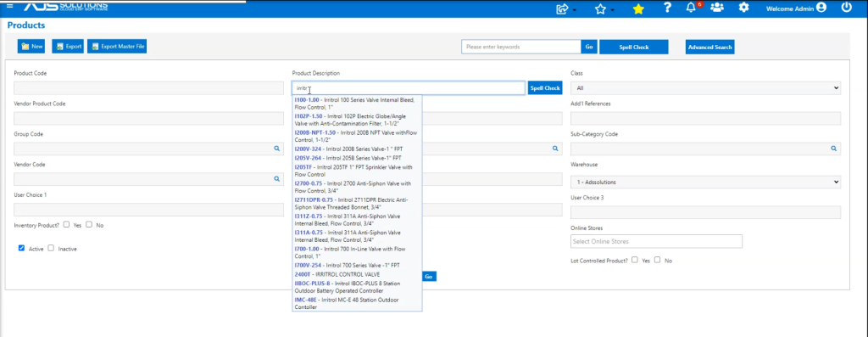Click the New button
This screenshot has height=337, width=868.
pyautogui.click(x=31, y=47)
